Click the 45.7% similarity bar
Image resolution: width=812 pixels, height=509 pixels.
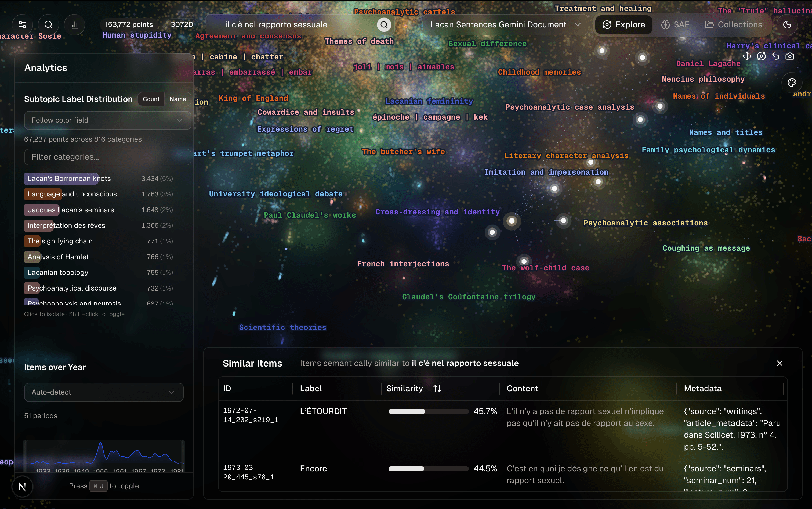click(x=428, y=411)
